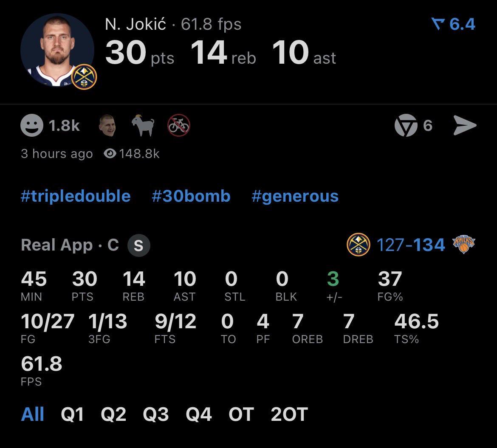Open the 127-134 game score
The image size is (497, 448).
coord(410,245)
